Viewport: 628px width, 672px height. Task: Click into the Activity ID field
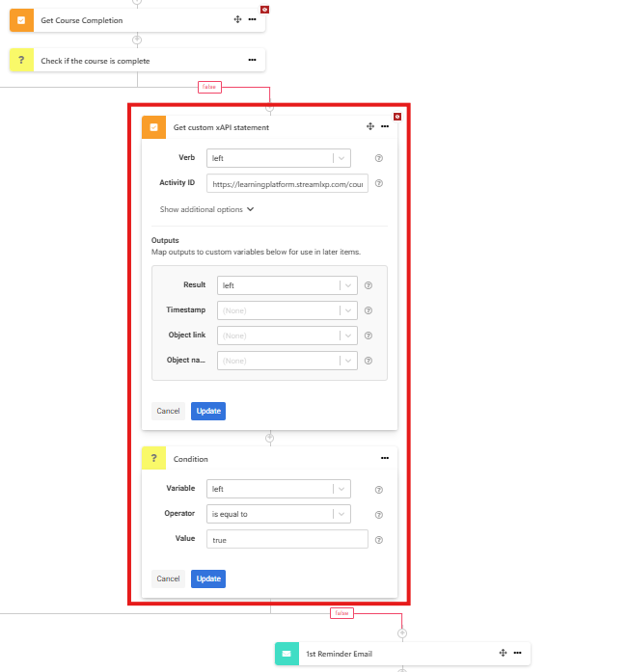pos(287,183)
